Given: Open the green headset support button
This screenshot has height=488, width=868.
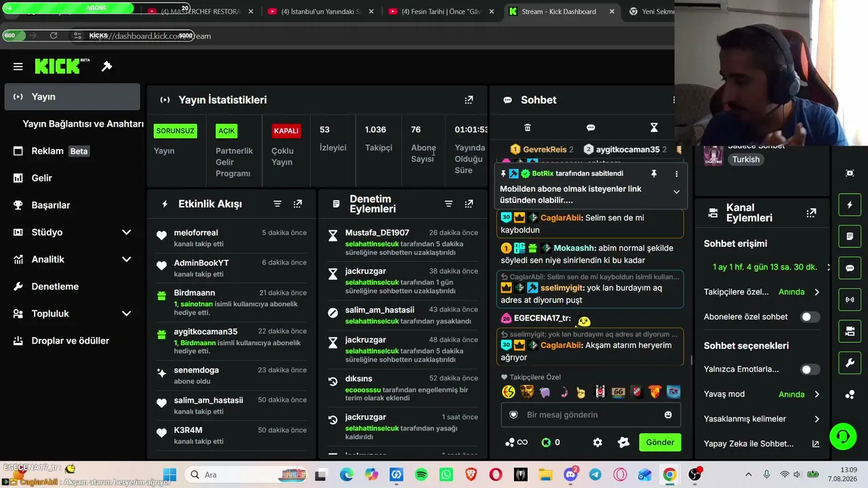Looking at the screenshot, I should point(843,436).
